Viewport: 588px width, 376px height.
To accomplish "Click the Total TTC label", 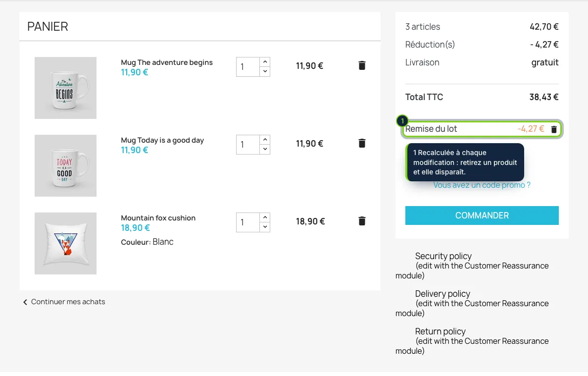I will pos(424,97).
